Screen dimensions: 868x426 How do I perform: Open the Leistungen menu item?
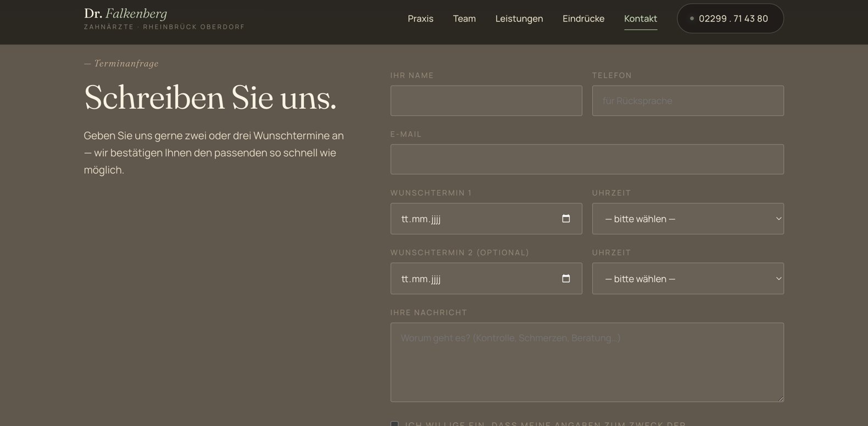(x=519, y=19)
